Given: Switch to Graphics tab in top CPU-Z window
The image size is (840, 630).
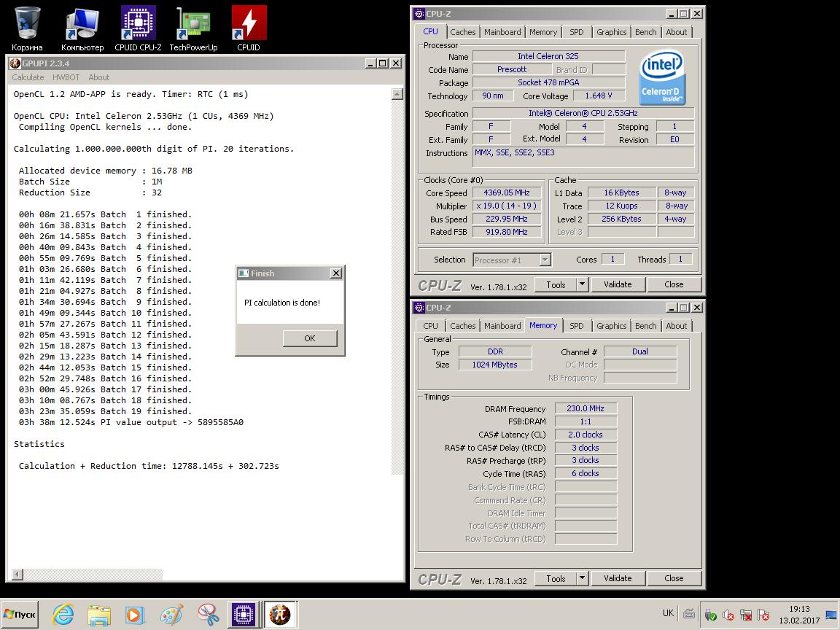Looking at the screenshot, I should pyautogui.click(x=611, y=32).
